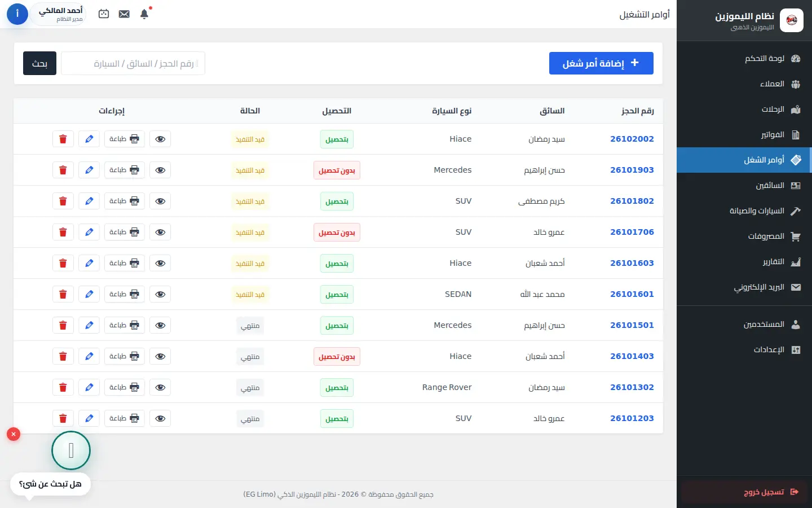The height and width of the screenshot is (508, 812).
Task: Open السيارات والصيانة cars and maintenance
Action: pyautogui.click(x=744, y=211)
